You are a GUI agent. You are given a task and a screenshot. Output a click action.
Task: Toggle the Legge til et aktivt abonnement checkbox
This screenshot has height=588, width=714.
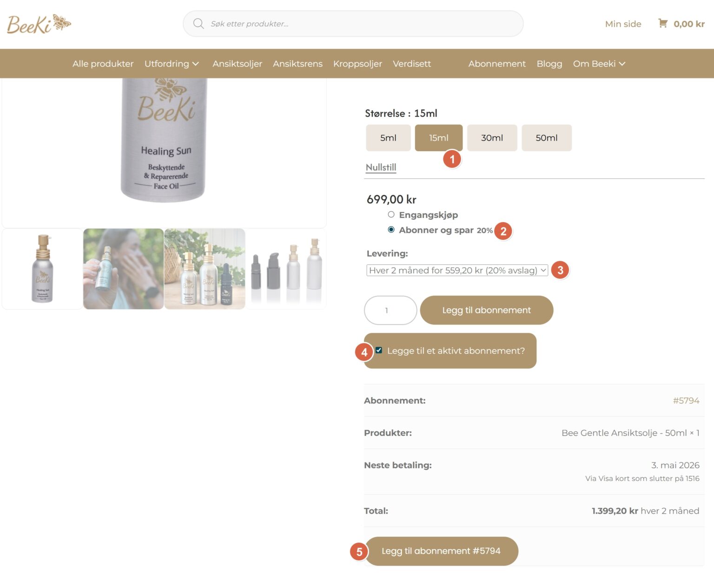pos(379,350)
